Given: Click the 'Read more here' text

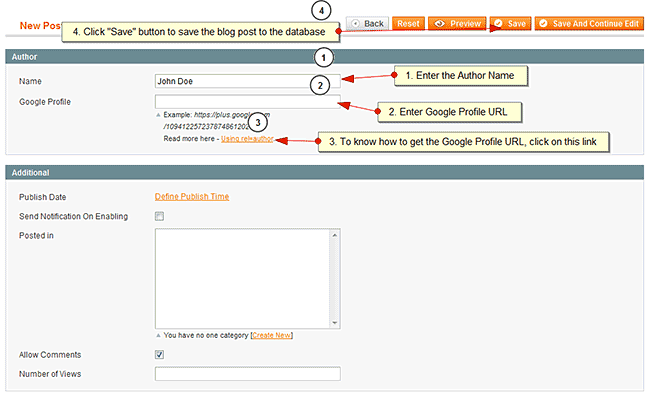Looking at the screenshot, I should point(189,138).
